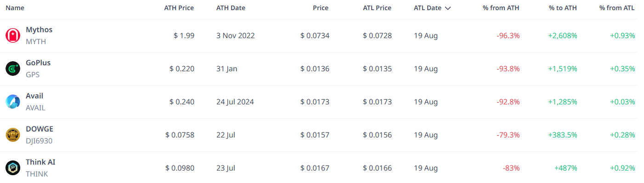Click the Mythos coin logo icon

[13, 35]
